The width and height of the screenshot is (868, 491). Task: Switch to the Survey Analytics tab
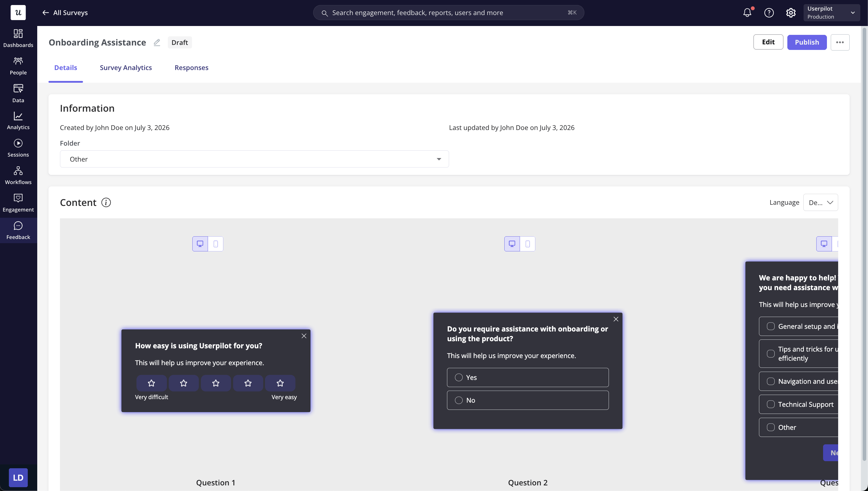(x=126, y=68)
